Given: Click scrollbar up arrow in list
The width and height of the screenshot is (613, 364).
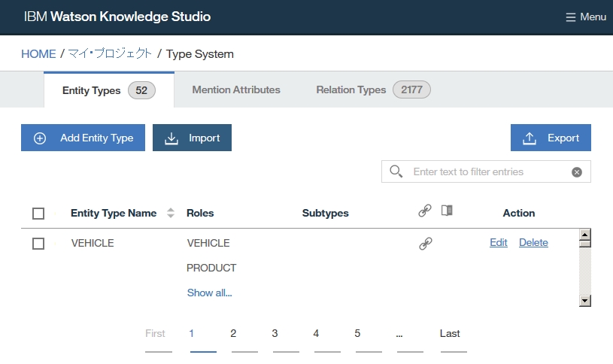Looking at the screenshot, I should point(584,235).
